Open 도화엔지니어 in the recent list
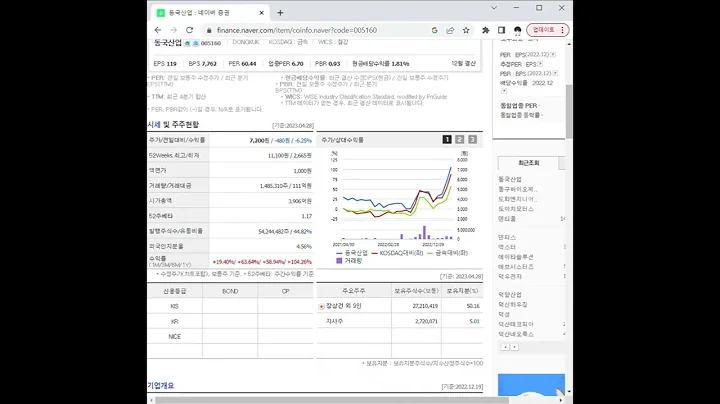 [x=518, y=199]
